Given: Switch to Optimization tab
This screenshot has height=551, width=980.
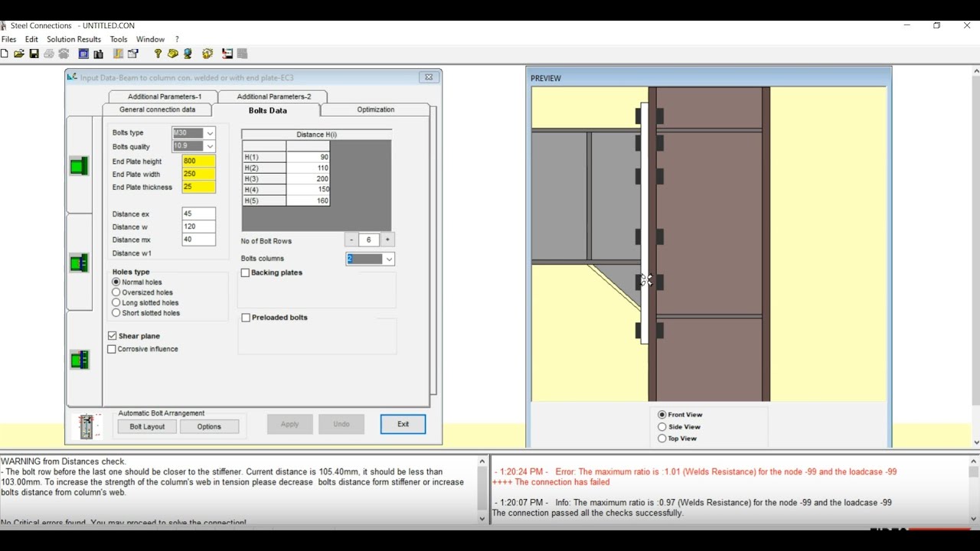Looking at the screenshot, I should (375, 109).
